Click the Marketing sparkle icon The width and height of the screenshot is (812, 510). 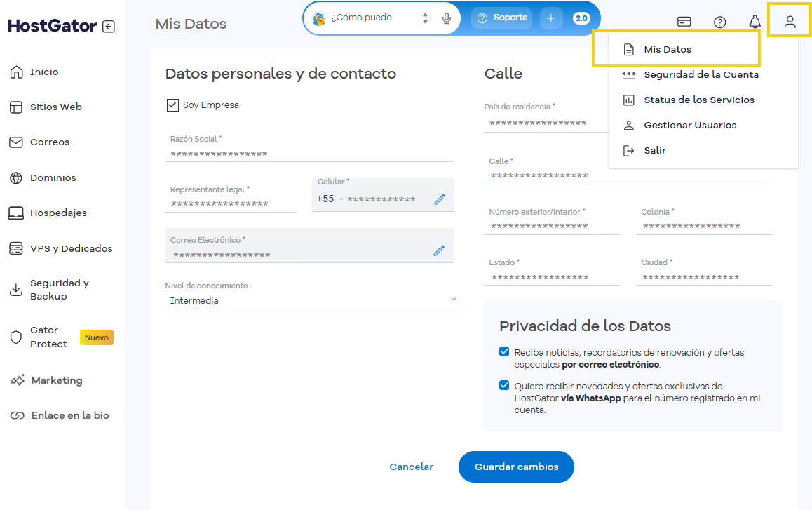click(18, 380)
